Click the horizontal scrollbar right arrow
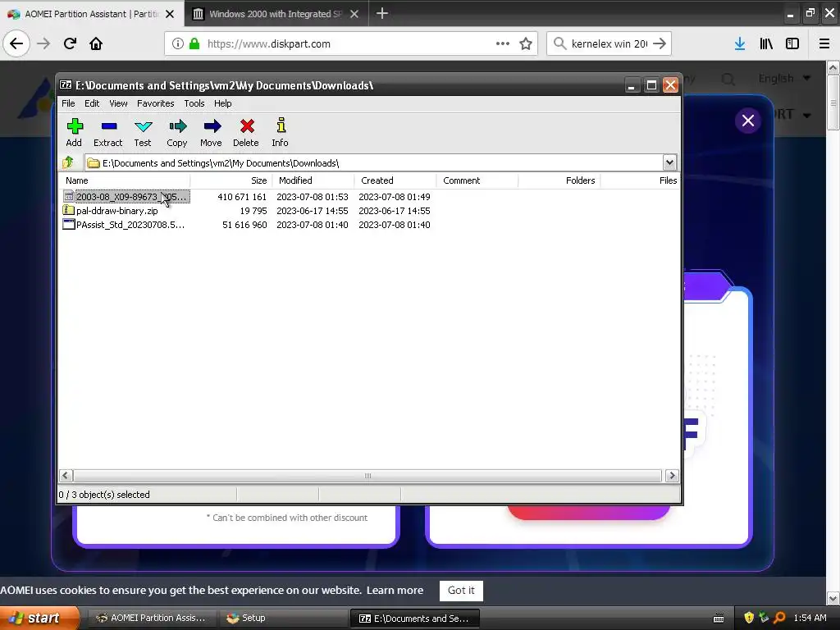The width and height of the screenshot is (840, 630). (x=671, y=475)
